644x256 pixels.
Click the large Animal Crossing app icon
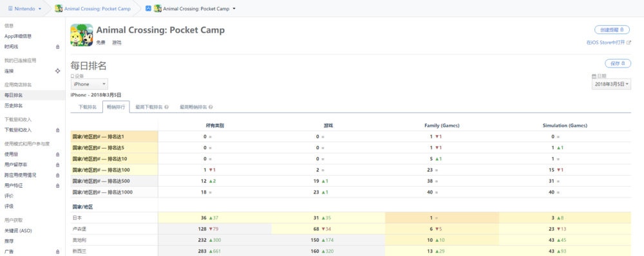click(x=82, y=35)
